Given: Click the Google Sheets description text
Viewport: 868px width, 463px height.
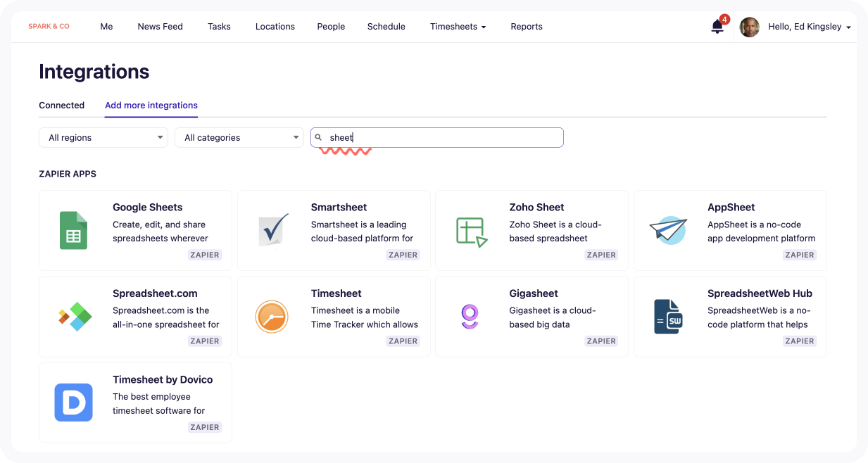Looking at the screenshot, I should [161, 231].
